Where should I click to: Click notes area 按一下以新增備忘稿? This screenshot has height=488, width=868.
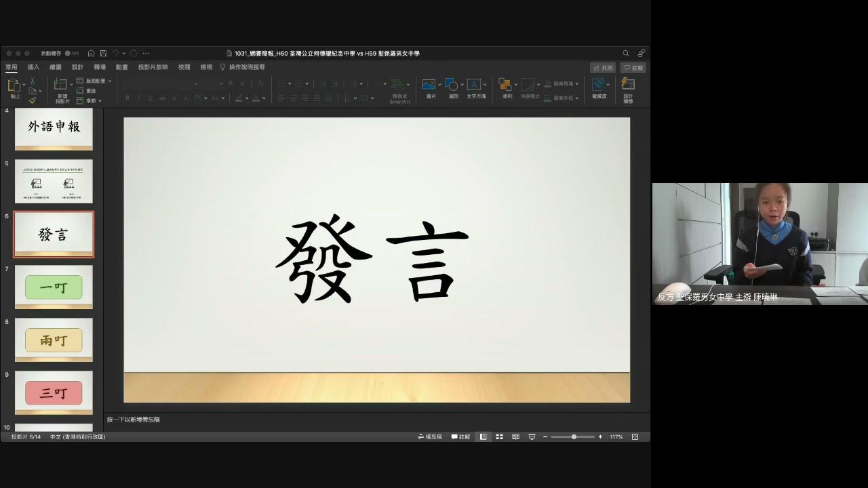(133, 420)
